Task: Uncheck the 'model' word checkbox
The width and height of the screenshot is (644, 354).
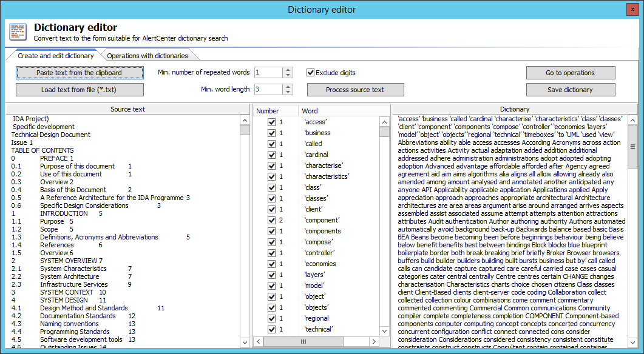Action: click(x=271, y=286)
